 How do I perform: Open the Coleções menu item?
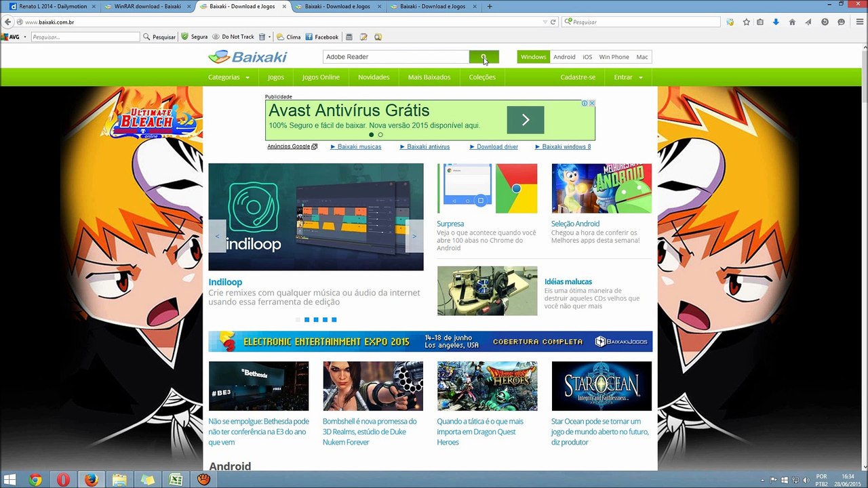coord(482,77)
